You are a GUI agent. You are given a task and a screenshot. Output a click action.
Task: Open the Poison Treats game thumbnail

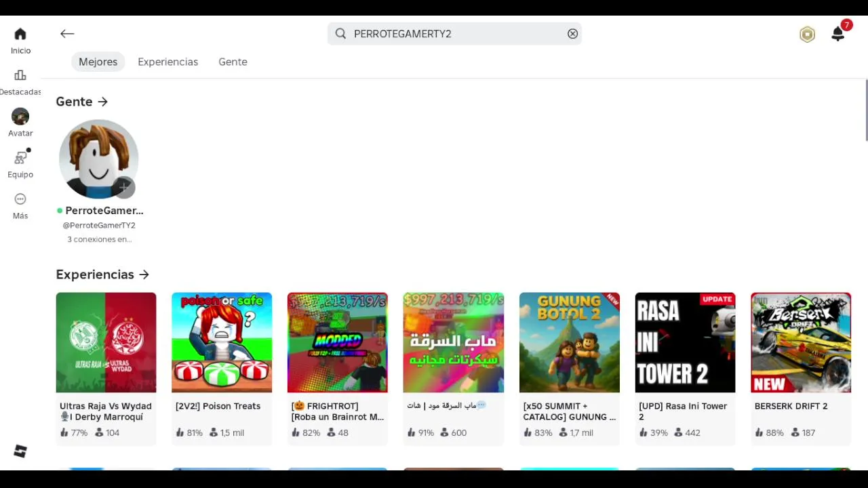pos(222,342)
